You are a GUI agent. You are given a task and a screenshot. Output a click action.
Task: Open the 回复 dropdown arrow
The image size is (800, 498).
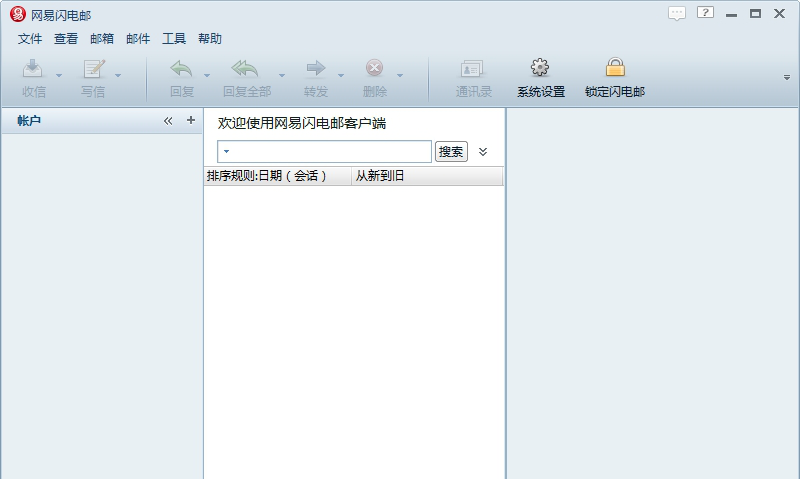pyautogui.click(x=207, y=76)
